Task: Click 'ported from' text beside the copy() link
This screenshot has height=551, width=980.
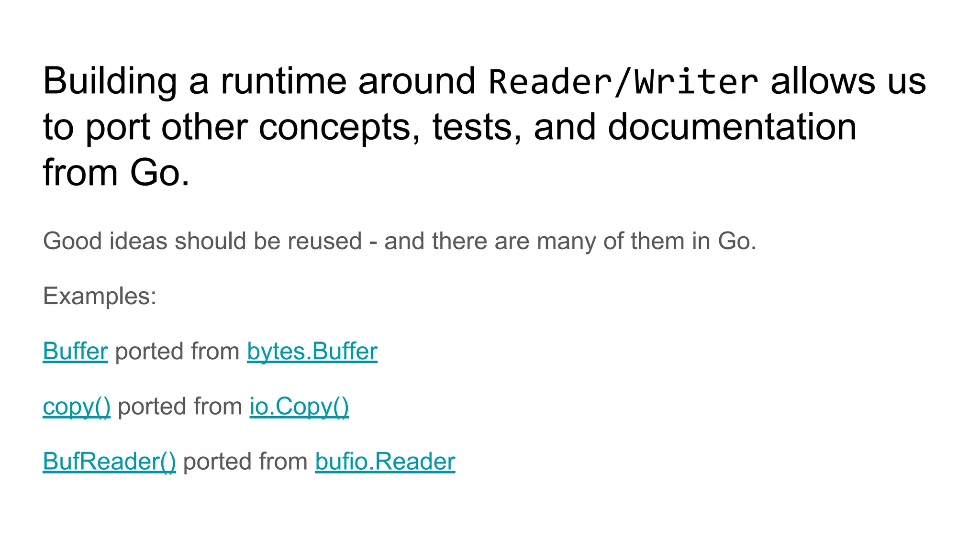Action: click(x=180, y=407)
